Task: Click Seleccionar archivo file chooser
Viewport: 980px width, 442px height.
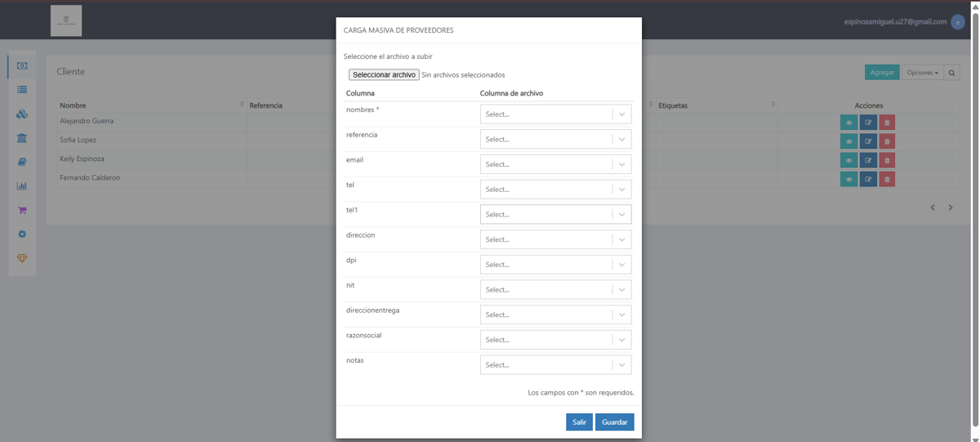Action: pos(384,74)
